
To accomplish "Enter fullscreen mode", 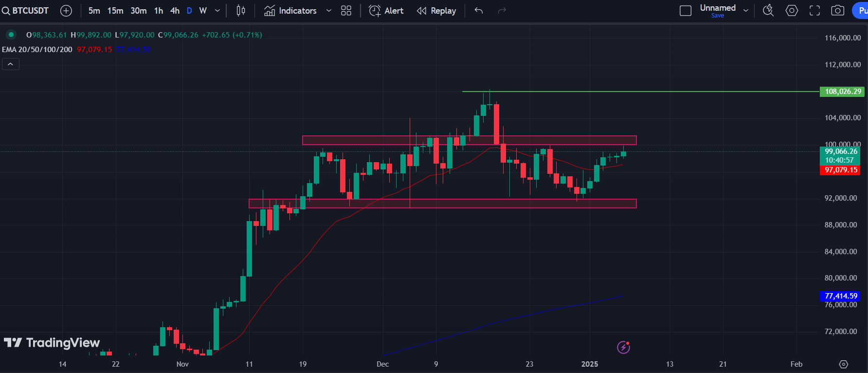I will [x=814, y=11].
